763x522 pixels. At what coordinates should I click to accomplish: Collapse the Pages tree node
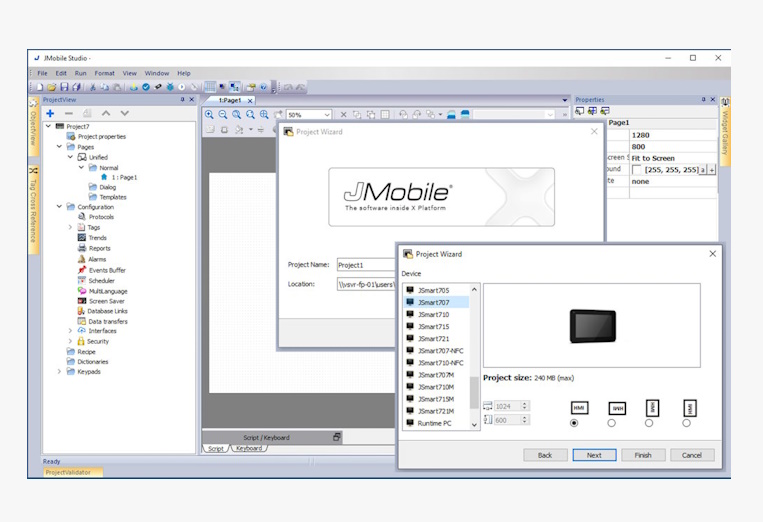click(59, 146)
